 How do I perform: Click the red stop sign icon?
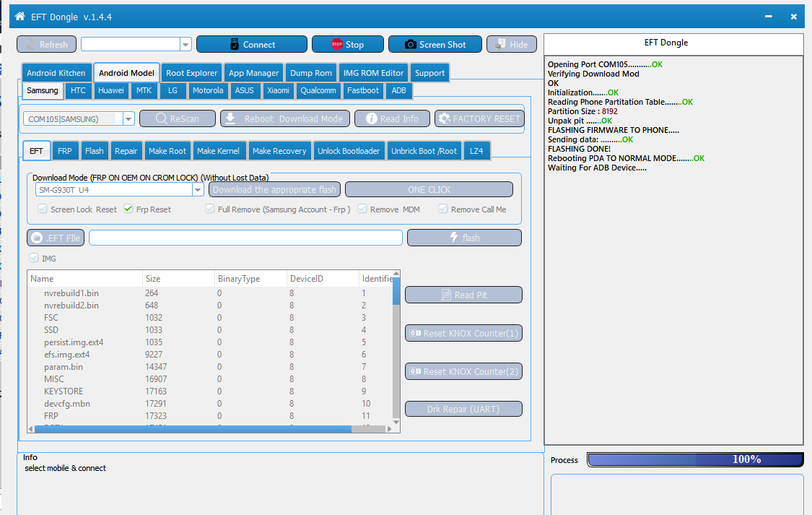click(337, 44)
